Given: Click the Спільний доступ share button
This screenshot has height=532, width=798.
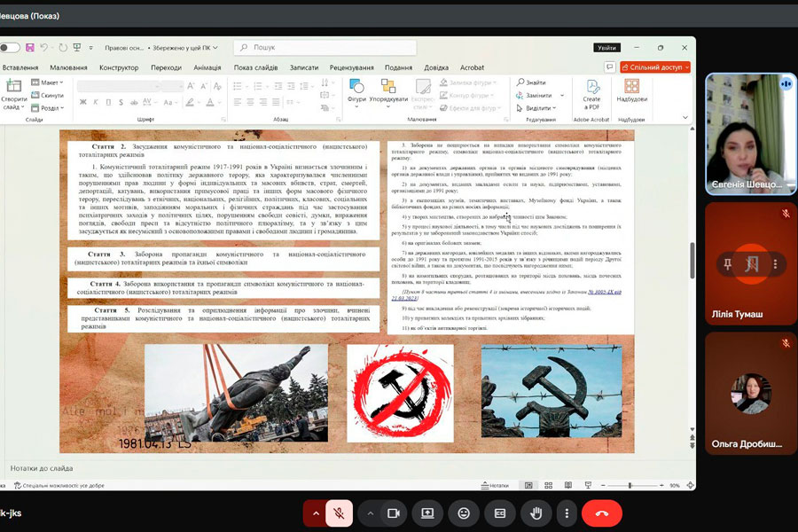Looking at the screenshot, I should (655, 66).
